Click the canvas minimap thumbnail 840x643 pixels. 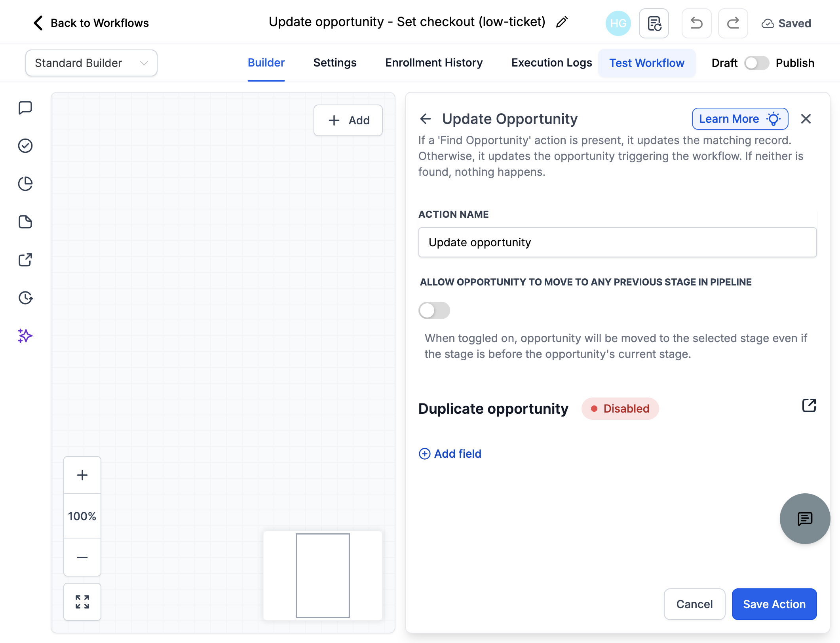[323, 576]
